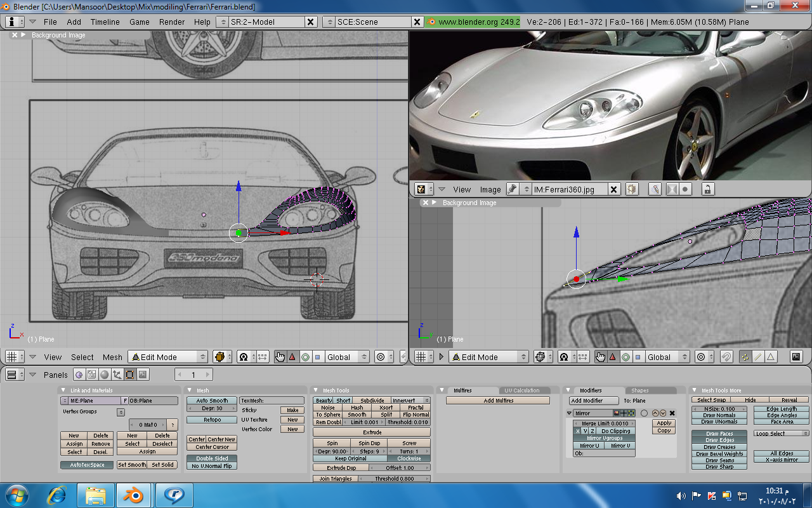Toggle the snap magnet icon in the right 3D view
This screenshot has height=508, width=812.
tap(727, 357)
